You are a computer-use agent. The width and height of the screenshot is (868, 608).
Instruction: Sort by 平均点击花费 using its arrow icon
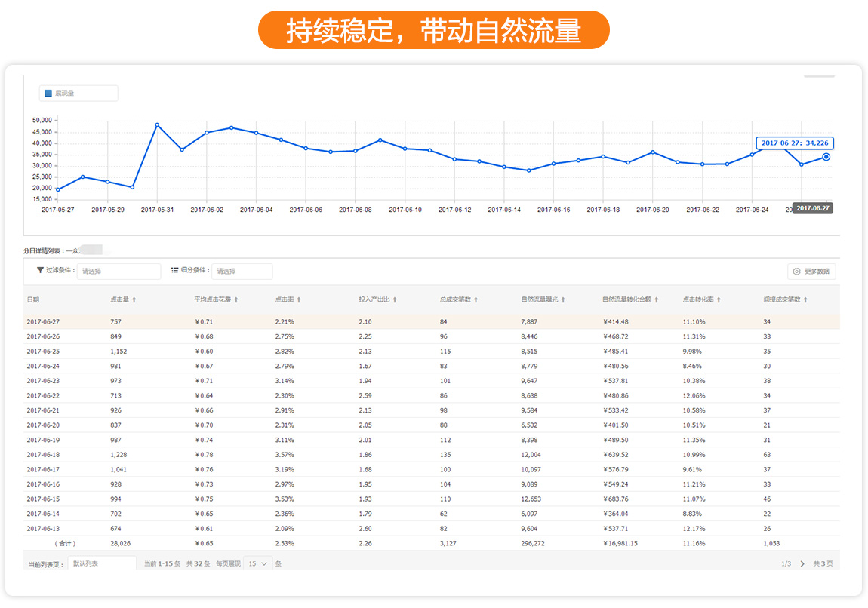235,299
